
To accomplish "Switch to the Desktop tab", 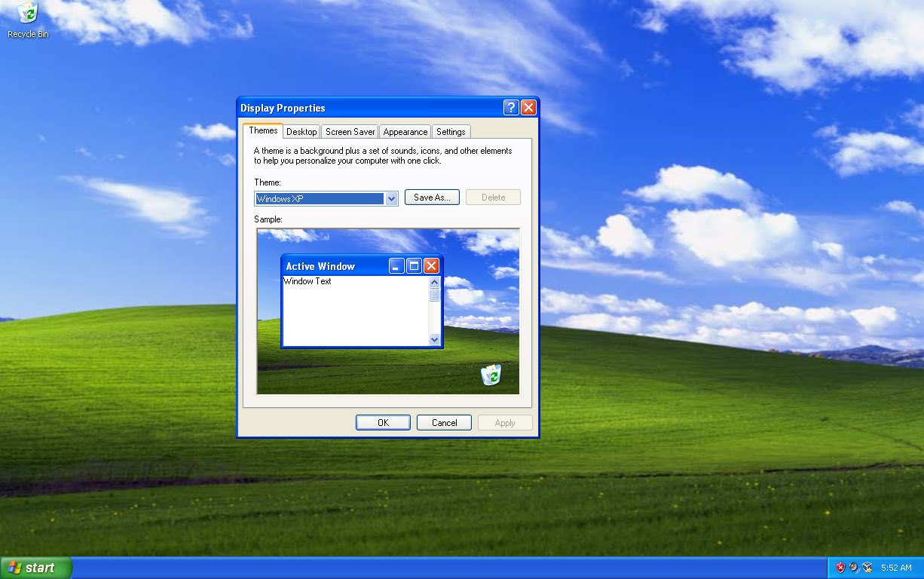I will (x=301, y=130).
